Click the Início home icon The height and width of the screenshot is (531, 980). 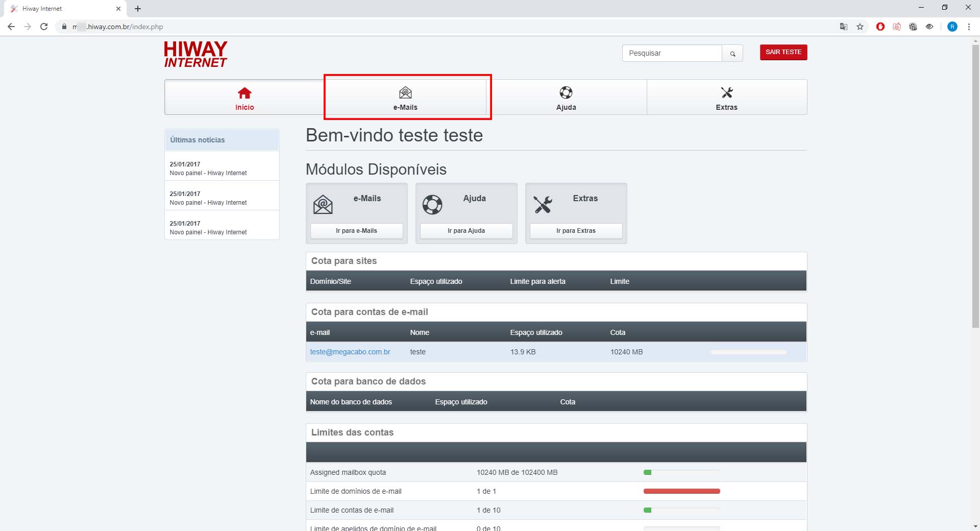click(244, 93)
